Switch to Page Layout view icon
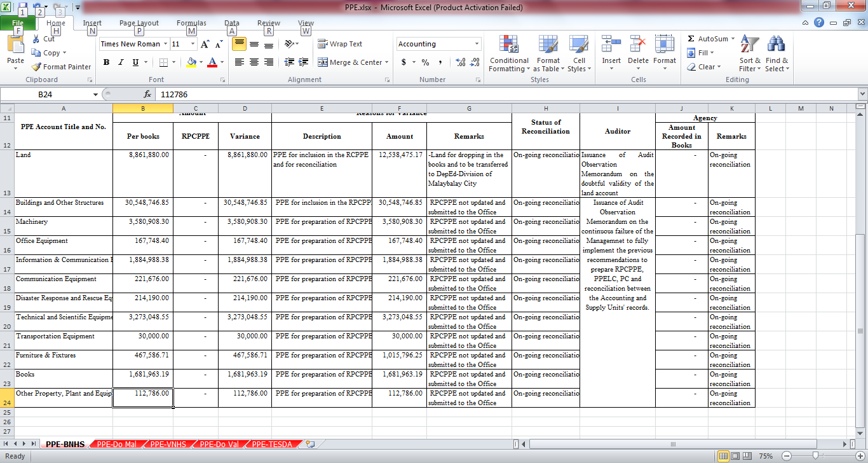This screenshot has width=868, height=463. click(x=736, y=456)
